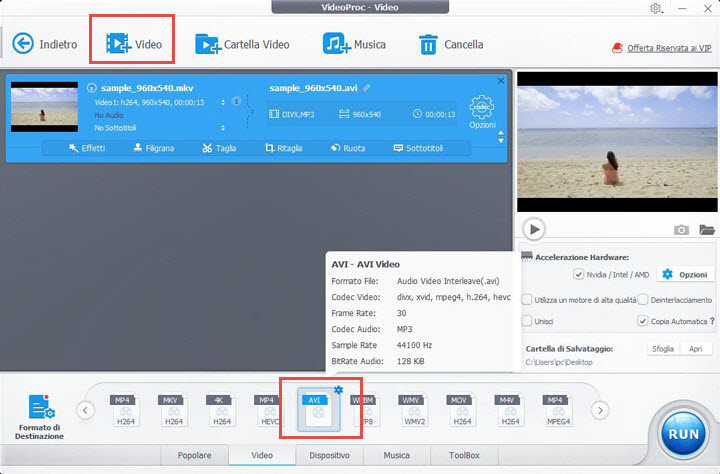Switch to ToolBox tab
Image resolution: width=720 pixels, height=474 pixels.
pyautogui.click(x=464, y=455)
